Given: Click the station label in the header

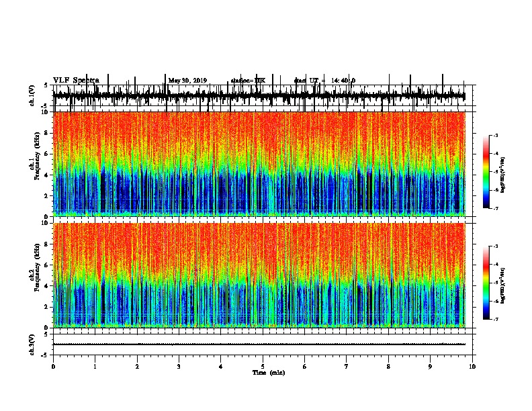Looking at the screenshot, I should click(248, 81).
